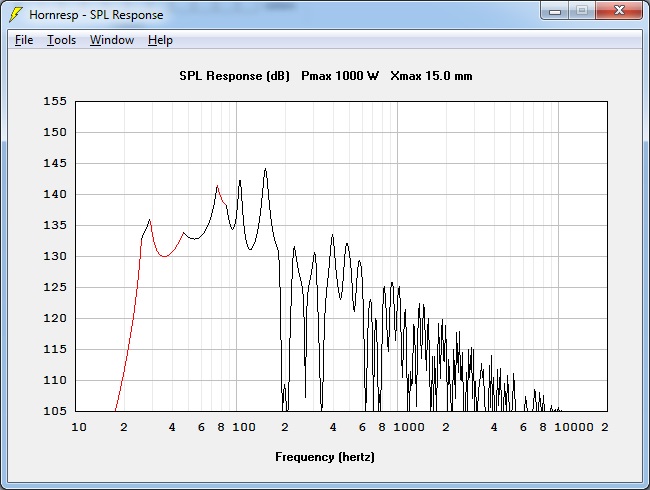Screen dimensions: 650x490
Task: Open the Tools menu
Action: (61, 40)
